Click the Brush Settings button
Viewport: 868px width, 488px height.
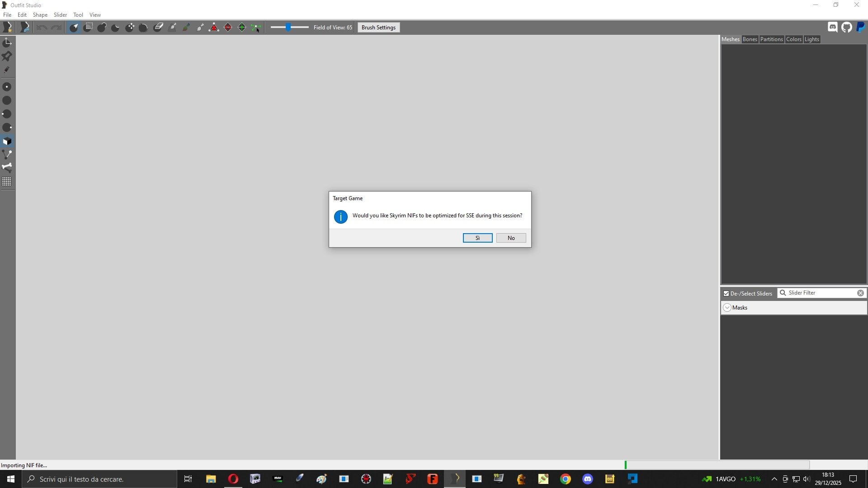(x=378, y=28)
